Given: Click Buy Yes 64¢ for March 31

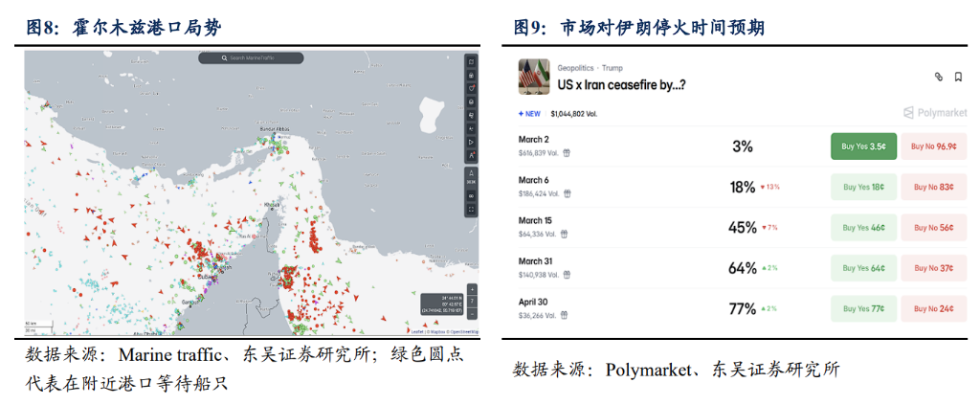Looking at the screenshot, I should 864,268.
